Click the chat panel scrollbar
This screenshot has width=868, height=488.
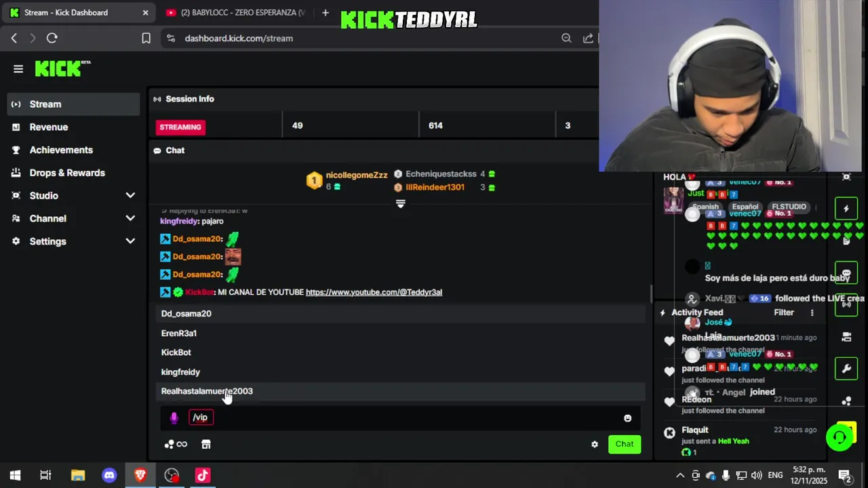pyautogui.click(x=650, y=293)
